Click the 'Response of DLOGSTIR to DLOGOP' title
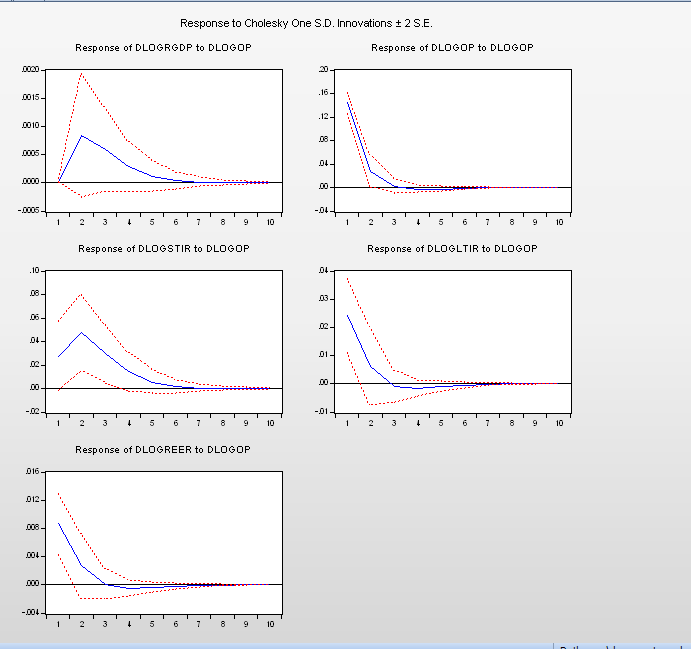 point(163,248)
